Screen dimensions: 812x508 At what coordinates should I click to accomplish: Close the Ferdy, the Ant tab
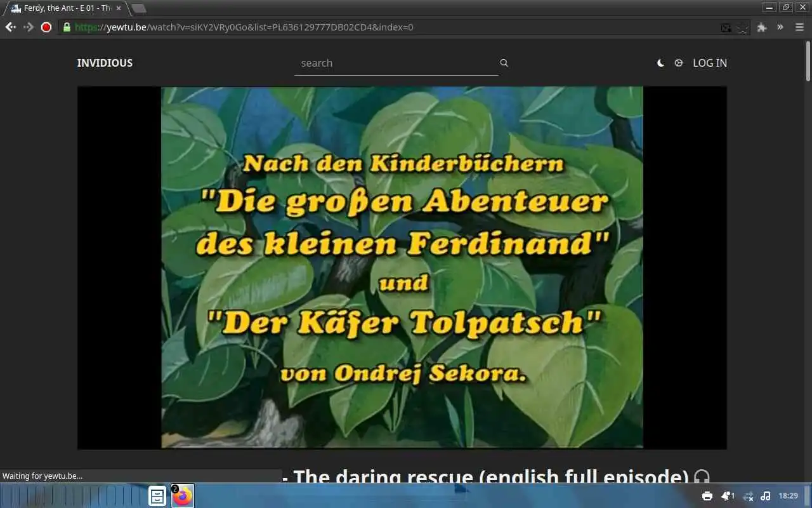point(119,8)
